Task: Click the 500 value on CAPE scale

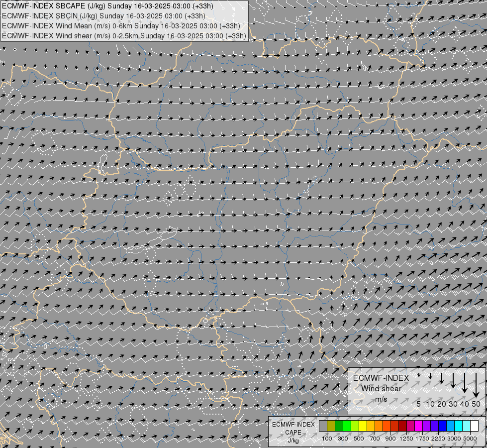Action: (x=359, y=439)
